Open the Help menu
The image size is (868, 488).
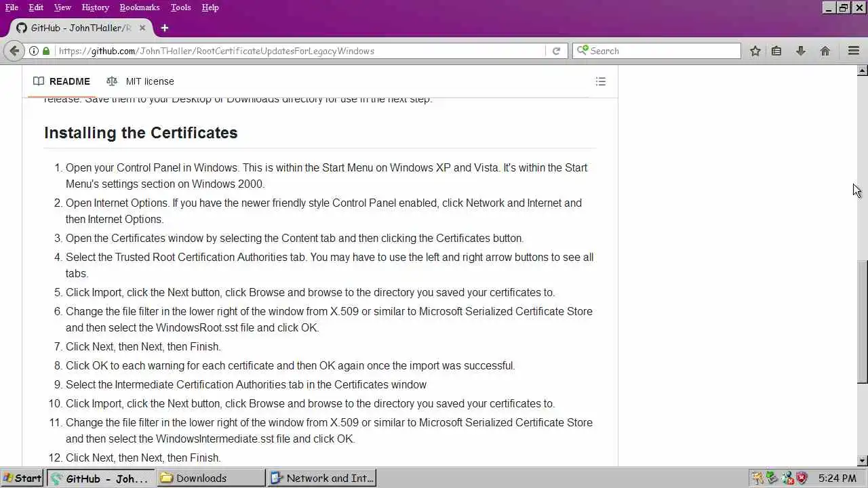coord(210,7)
